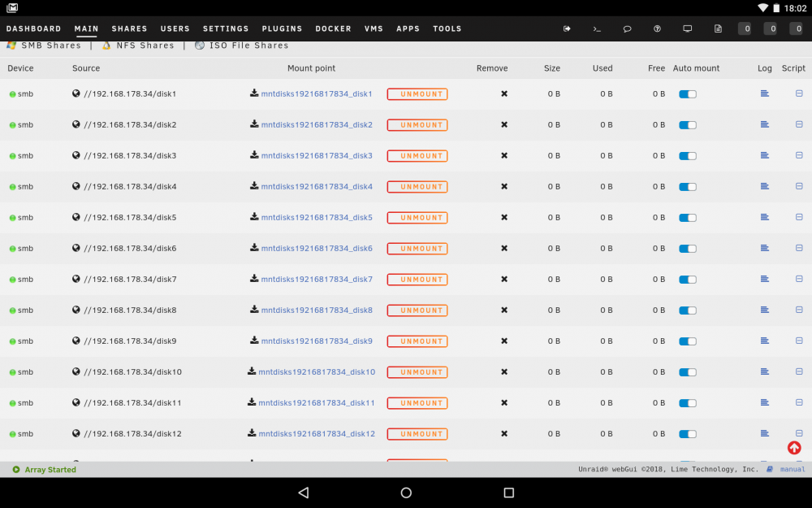Remove the disk3 SMB share
Viewport: 812px width, 508px height.
[x=504, y=155]
